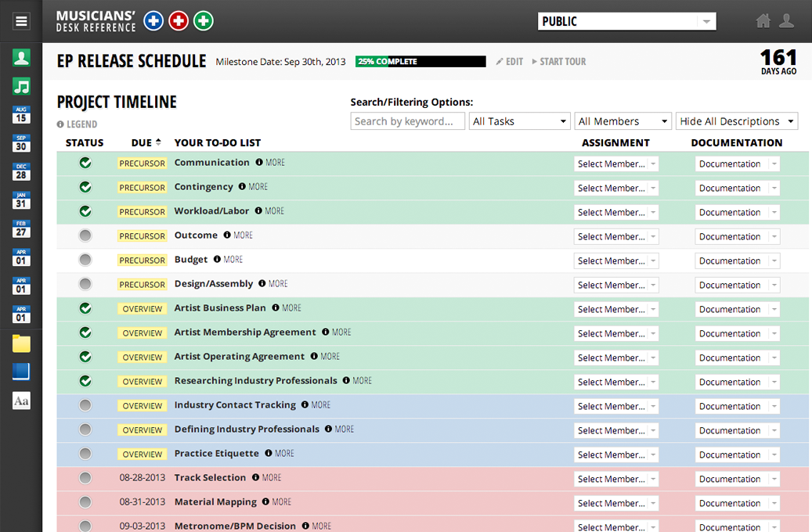This screenshot has width=812, height=532.
Task: Open the music note sidebar icon
Action: pyautogui.click(x=21, y=86)
